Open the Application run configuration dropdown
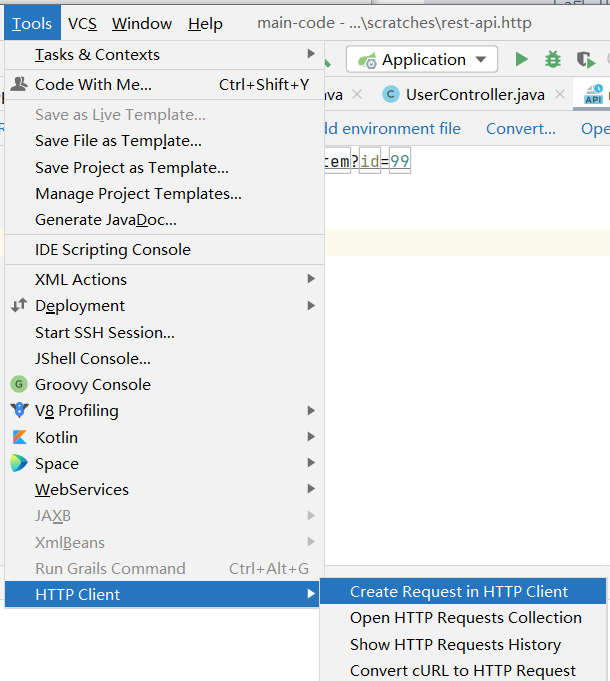Image resolution: width=610 pixels, height=681 pixels. coord(422,59)
